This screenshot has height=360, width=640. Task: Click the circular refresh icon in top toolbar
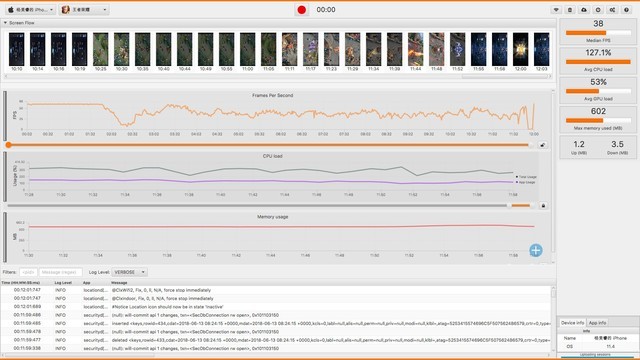pyautogui.click(x=598, y=10)
